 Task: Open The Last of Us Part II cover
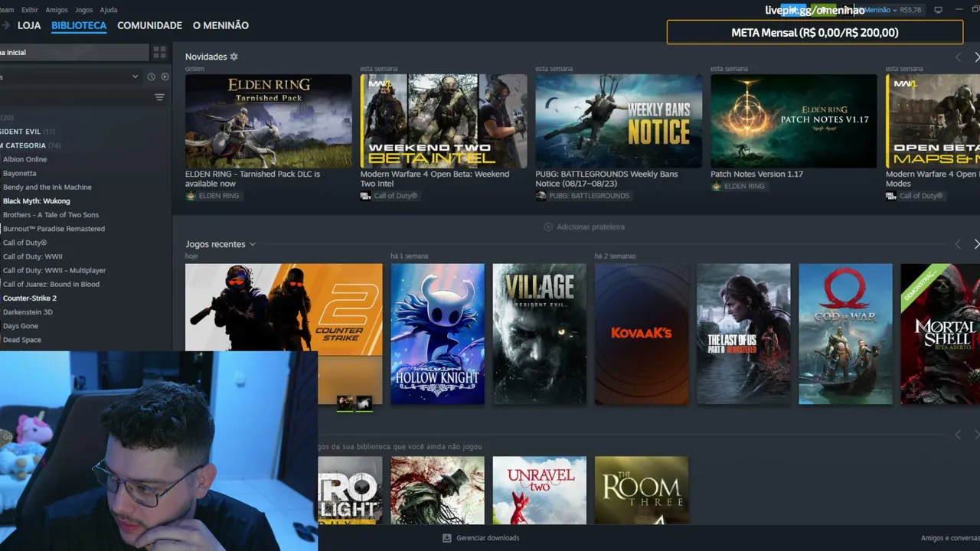pyautogui.click(x=743, y=334)
